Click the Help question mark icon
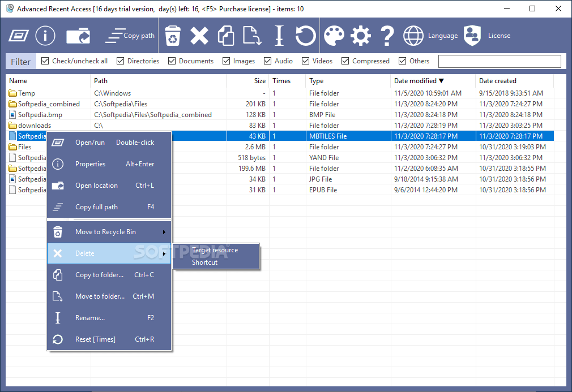Viewport: 572px width, 392px height. pos(387,36)
